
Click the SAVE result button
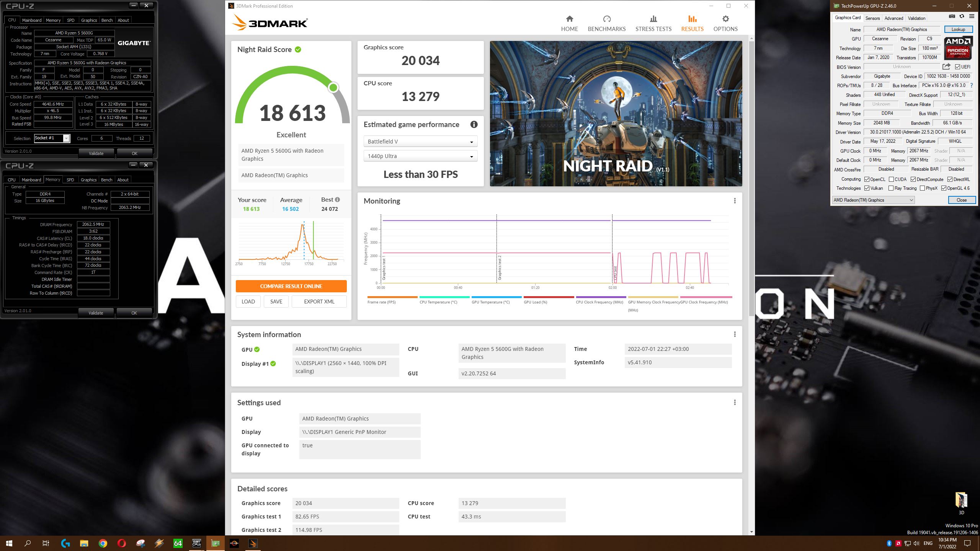[x=276, y=302]
